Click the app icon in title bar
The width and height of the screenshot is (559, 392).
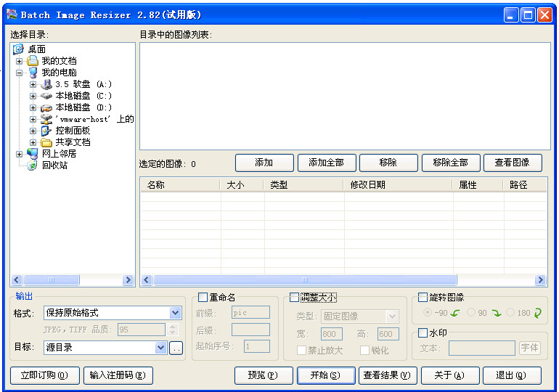pos(12,15)
